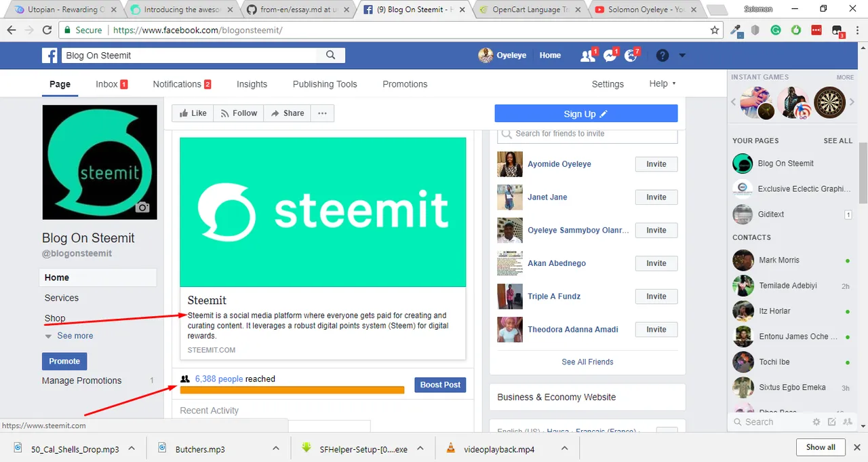Open more options ellipsis button
868x462 pixels.
click(x=322, y=113)
